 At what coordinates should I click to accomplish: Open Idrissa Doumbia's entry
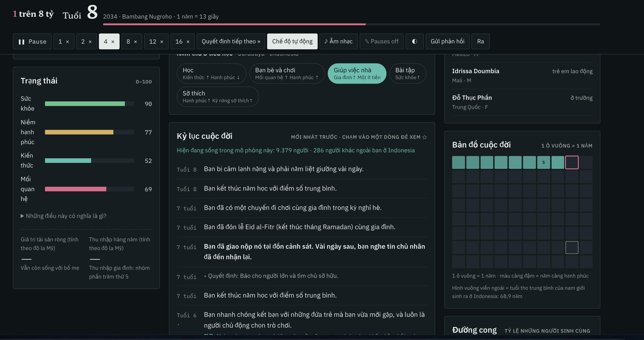tap(522, 76)
